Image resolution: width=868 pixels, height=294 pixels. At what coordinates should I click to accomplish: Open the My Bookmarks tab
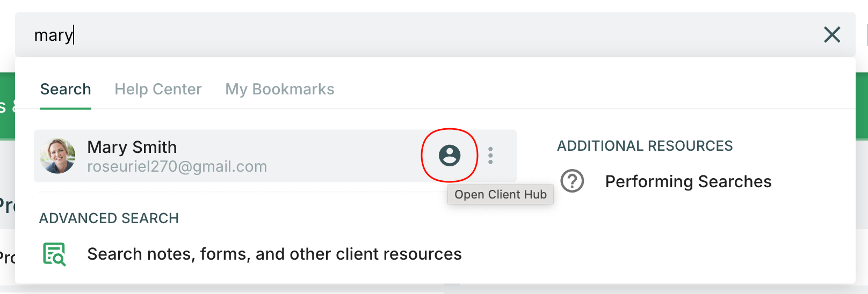pyautogui.click(x=279, y=89)
